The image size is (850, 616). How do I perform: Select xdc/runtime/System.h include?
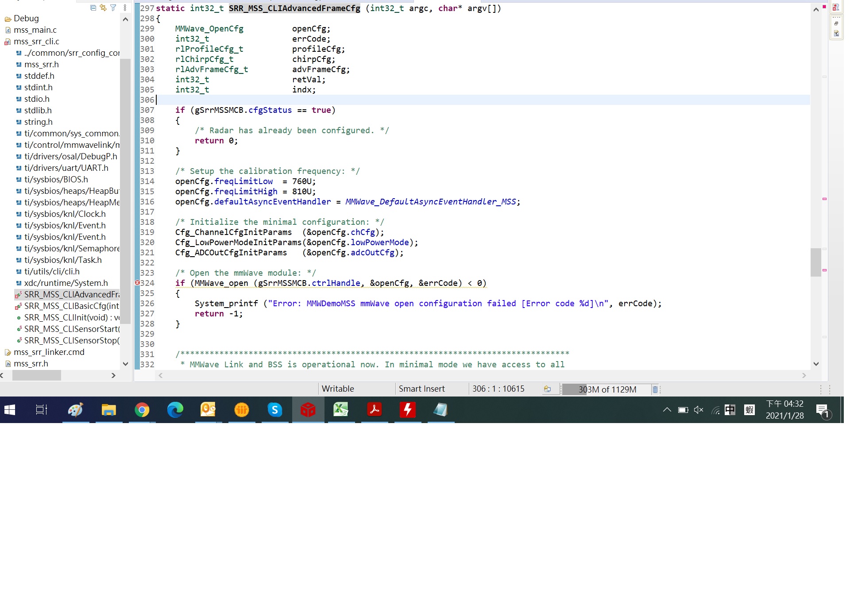coord(62,283)
